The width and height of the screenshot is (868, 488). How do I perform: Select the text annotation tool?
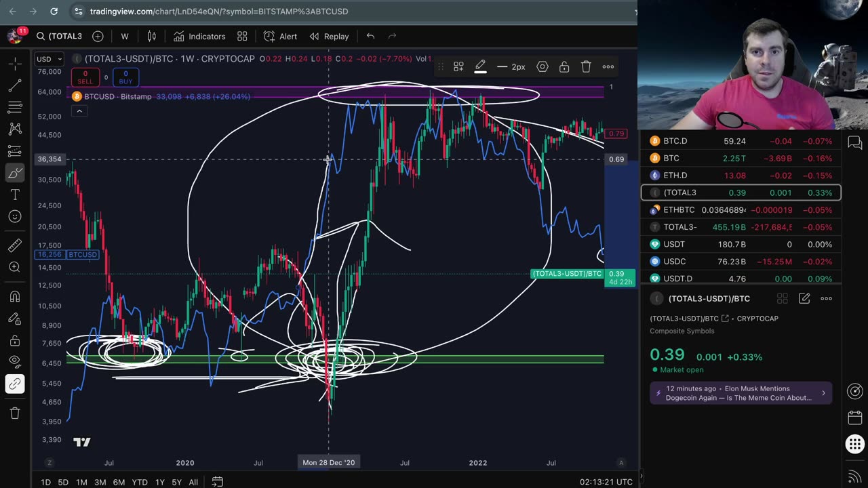click(15, 195)
